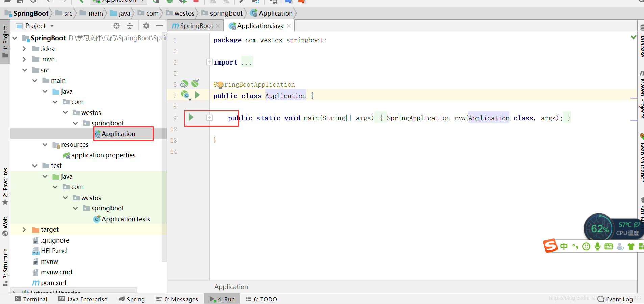This screenshot has width=644, height=304.
Task: Select mvnw.cmd file in tree
Action: [x=52, y=272]
